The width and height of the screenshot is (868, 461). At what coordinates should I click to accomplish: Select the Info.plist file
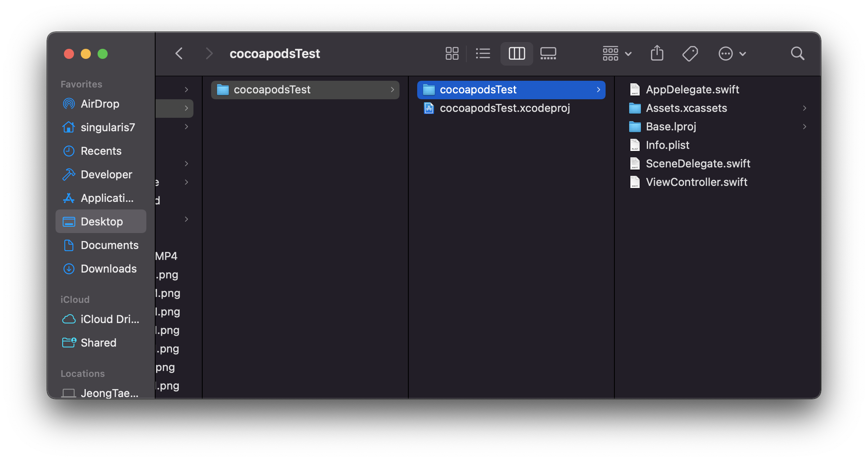tap(667, 145)
